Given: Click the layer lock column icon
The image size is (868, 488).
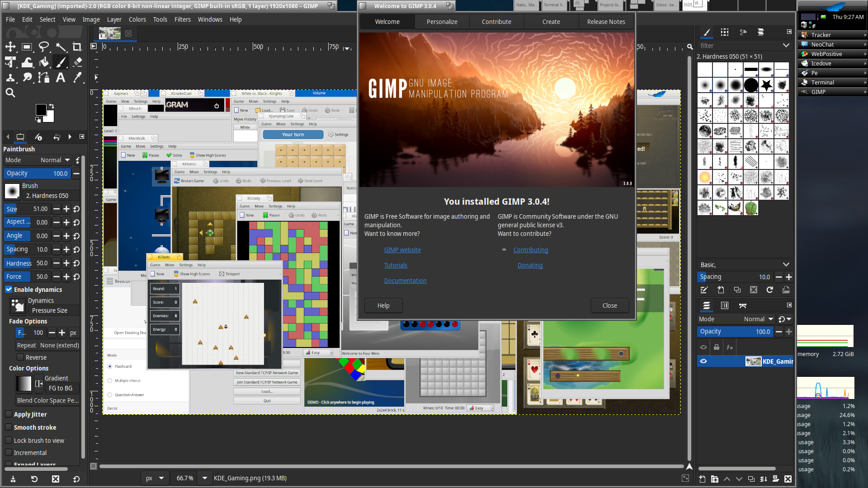Looking at the screenshot, I should click(717, 347).
